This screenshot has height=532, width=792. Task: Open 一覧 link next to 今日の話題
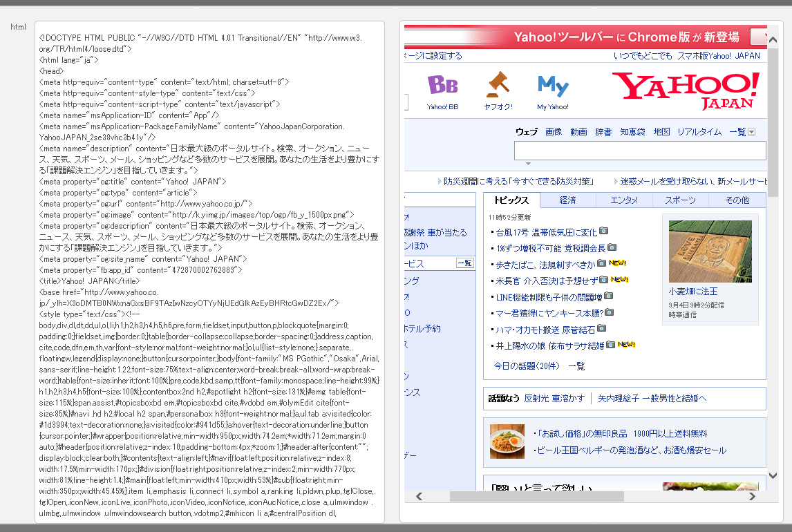pyautogui.click(x=577, y=366)
